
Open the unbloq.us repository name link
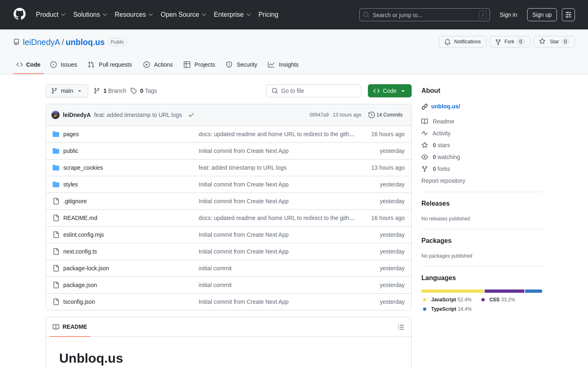coord(85,42)
